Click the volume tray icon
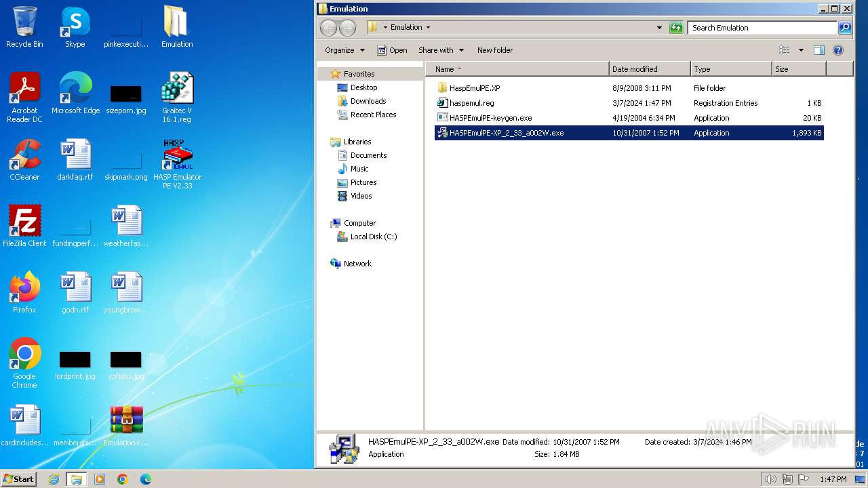The height and width of the screenshot is (488, 868). coord(770,479)
